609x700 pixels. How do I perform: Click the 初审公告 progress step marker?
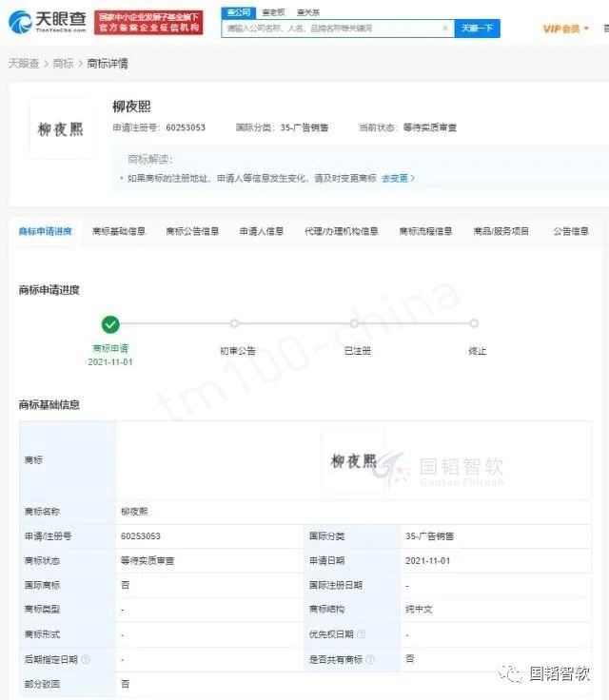pos(234,323)
